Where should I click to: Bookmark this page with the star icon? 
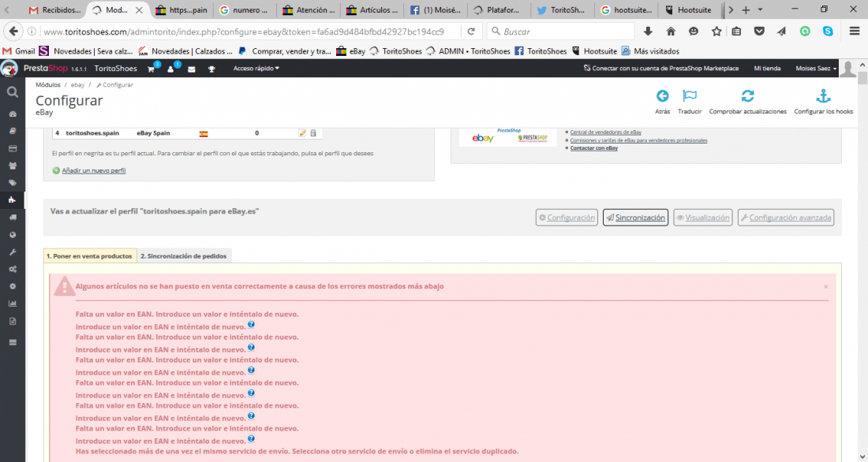coord(716,32)
